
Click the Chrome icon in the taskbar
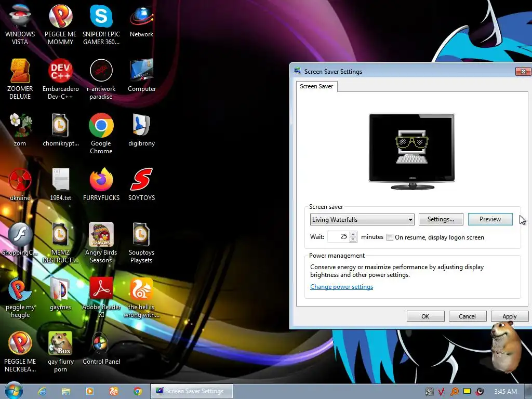point(138,391)
